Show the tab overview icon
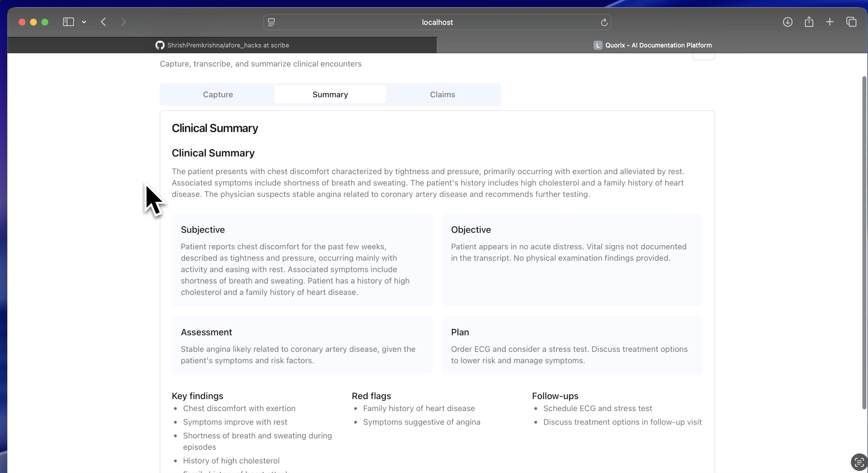Viewport: 868px width, 473px height. pos(851,22)
